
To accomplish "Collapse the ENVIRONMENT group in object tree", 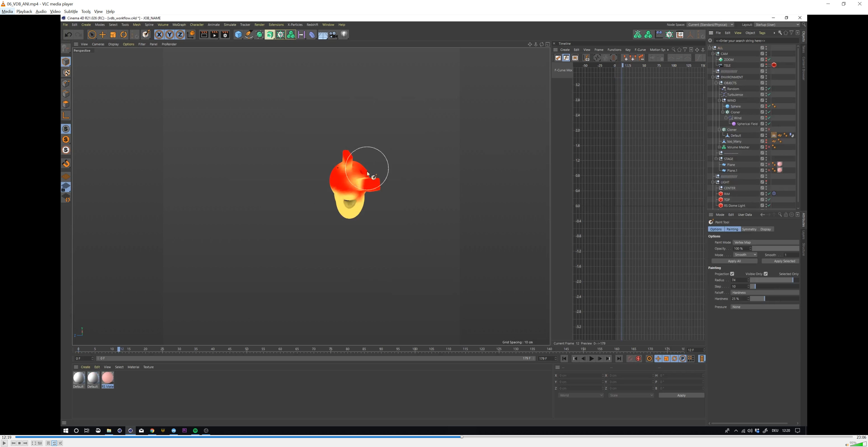I will [x=713, y=77].
